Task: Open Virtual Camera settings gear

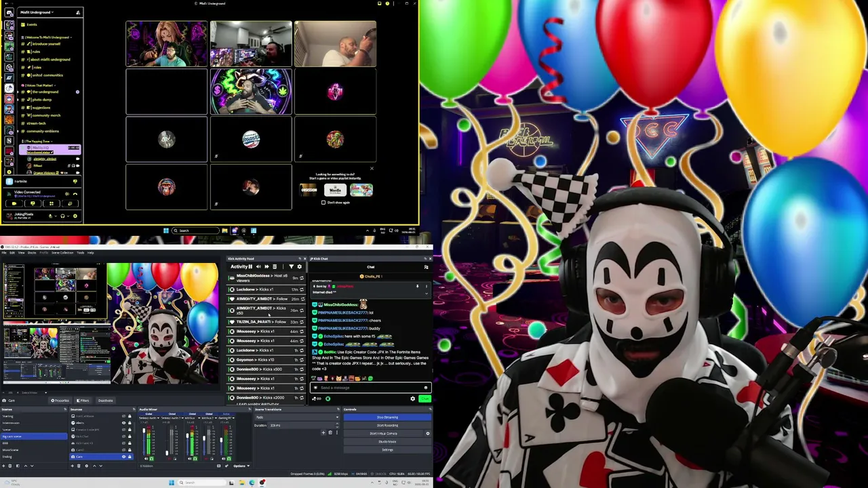Action: click(x=428, y=433)
